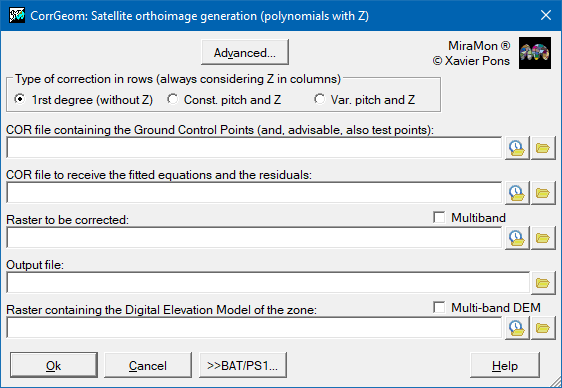The width and height of the screenshot is (562, 388).
Task: Browse folder for fitted equations COR file
Action: coord(543,193)
